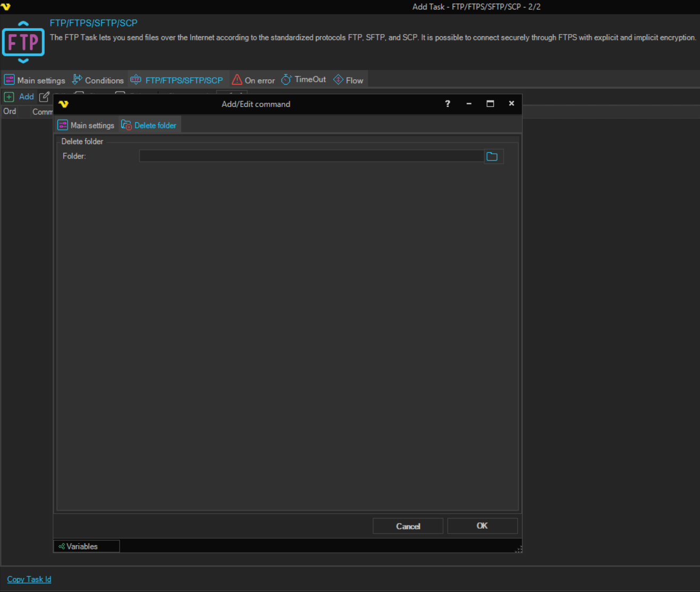Screen dimensions: 700x592
Task: Select the Delete folder tab
Action: (149, 126)
